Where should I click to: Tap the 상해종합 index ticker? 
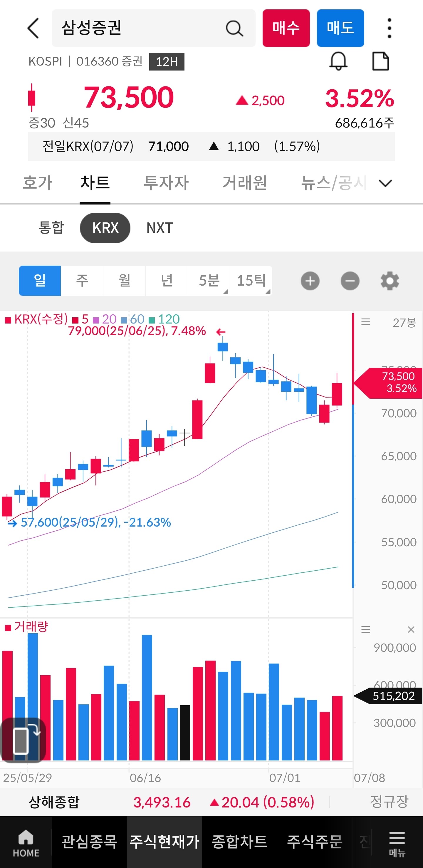(x=54, y=802)
